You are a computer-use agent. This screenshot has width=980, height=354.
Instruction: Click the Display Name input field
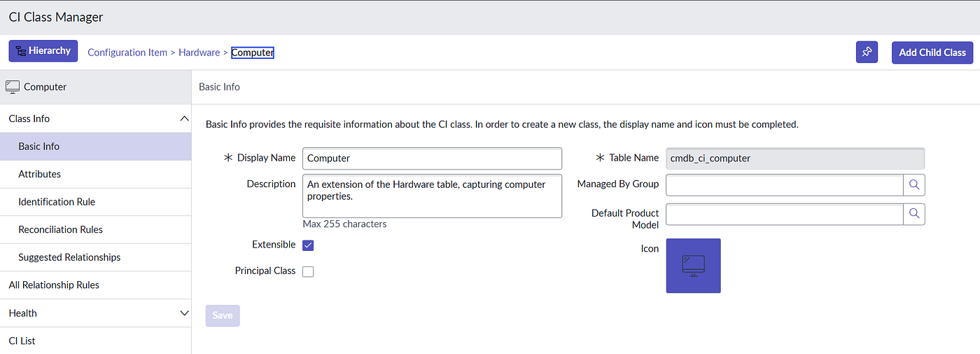coord(432,158)
